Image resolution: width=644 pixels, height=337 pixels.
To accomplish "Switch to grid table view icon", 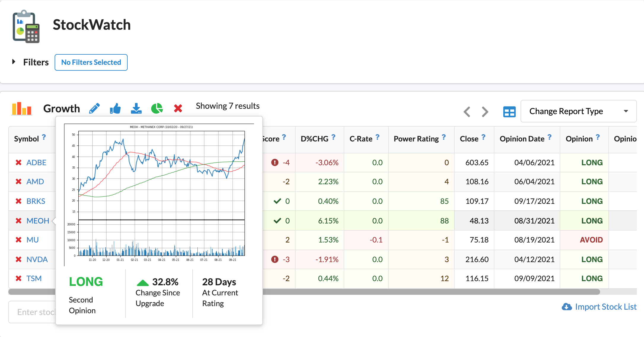I will (x=509, y=112).
